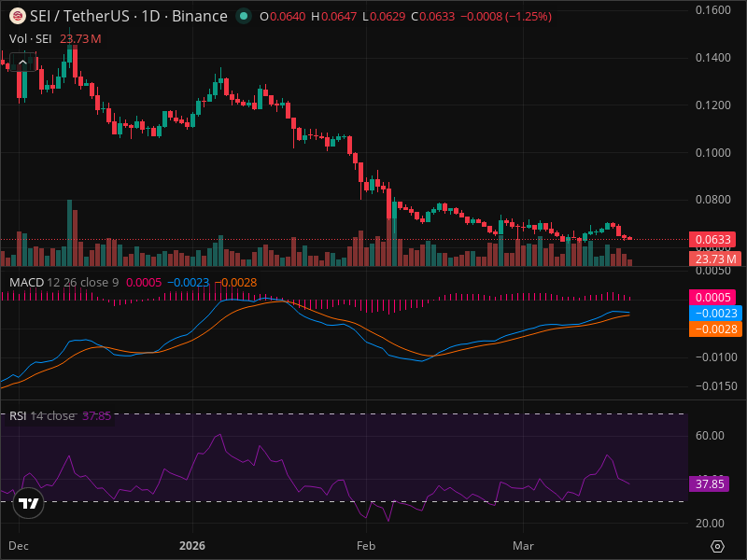Click the SEI coin logo icon
The height and width of the screenshot is (560, 747).
point(18,16)
